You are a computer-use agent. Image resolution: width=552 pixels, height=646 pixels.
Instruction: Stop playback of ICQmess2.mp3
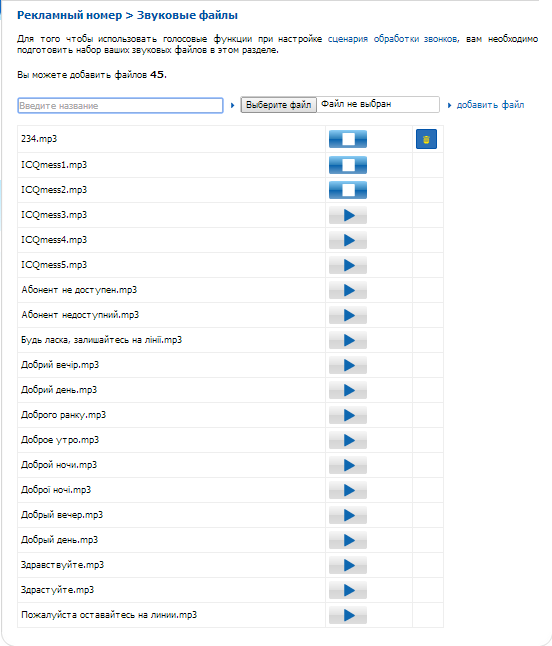tap(348, 190)
